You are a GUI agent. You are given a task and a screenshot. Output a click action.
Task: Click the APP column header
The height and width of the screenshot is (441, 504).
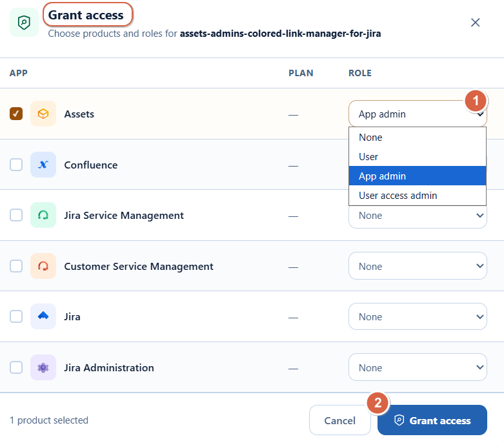click(19, 73)
